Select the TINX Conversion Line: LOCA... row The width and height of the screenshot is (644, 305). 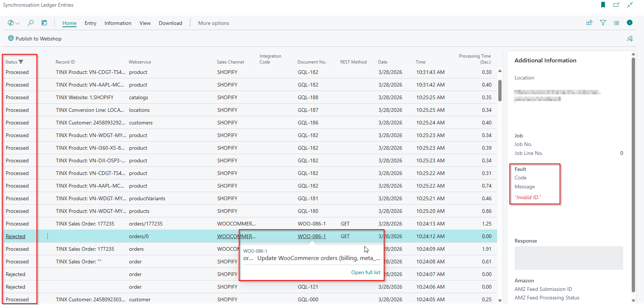pos(90,110)
